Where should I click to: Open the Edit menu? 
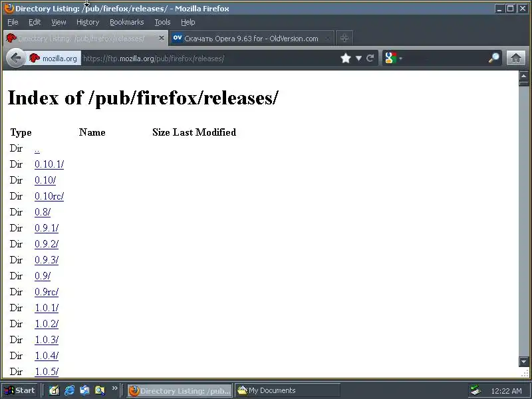[x=35, y=22]
